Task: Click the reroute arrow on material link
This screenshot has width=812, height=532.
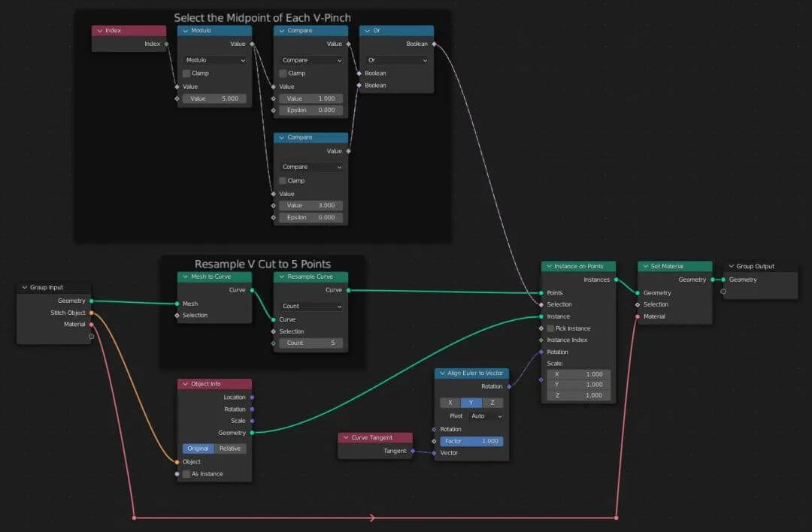Action: point(372,518)
